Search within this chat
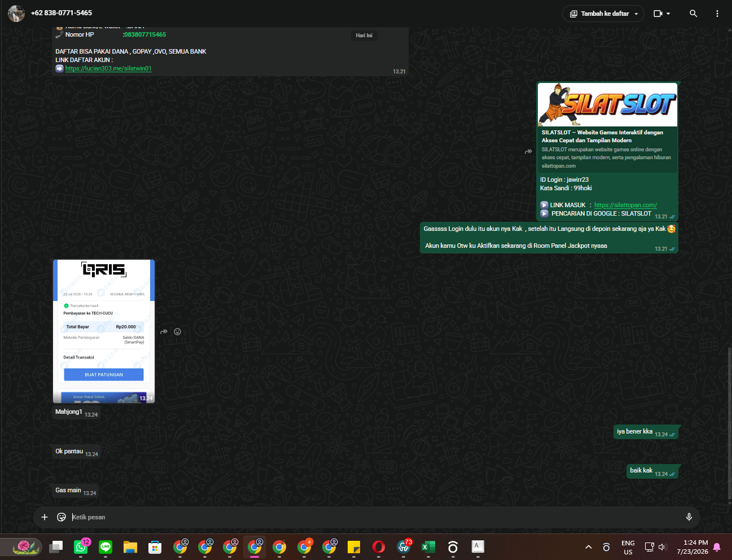This screenshot has height=560, width=732. tap(693, 14)
